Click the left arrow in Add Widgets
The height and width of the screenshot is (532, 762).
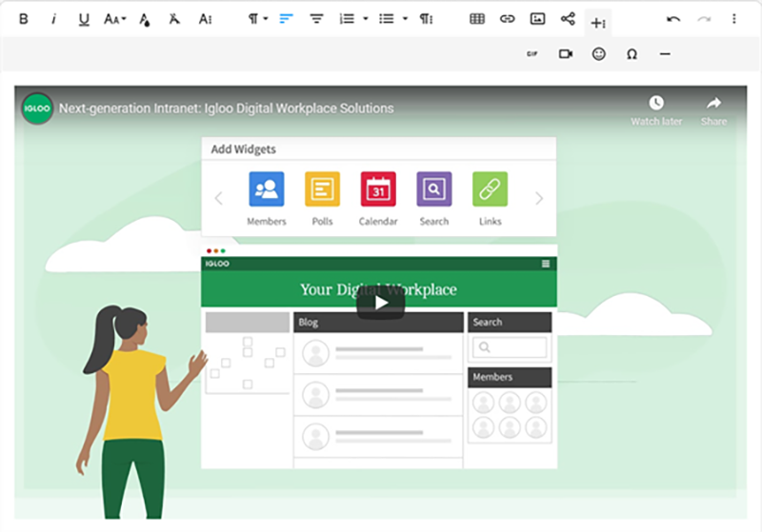pos(219,198)
